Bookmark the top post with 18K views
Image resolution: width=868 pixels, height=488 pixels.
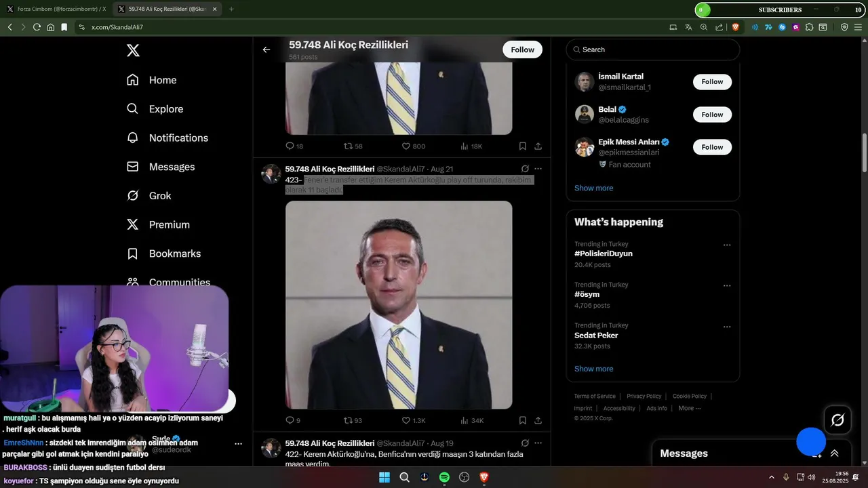pos(523,146)
